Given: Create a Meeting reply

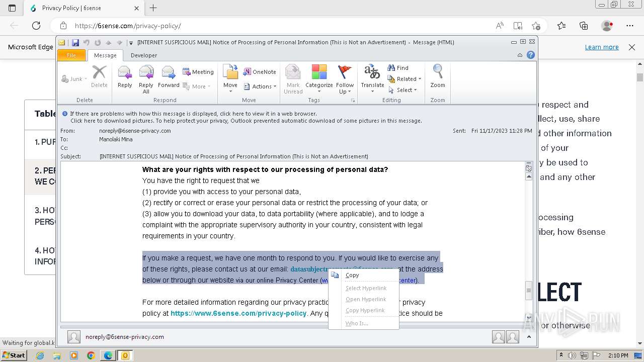Looking at the screenshot, I should 198,72.
